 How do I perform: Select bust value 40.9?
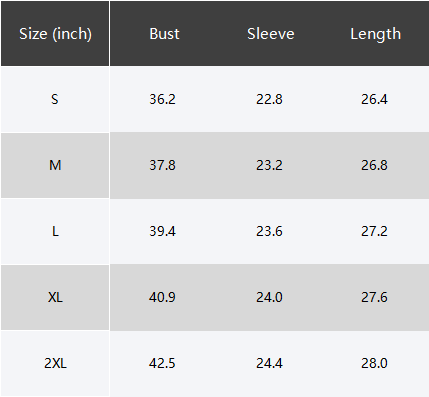point(162,297)
